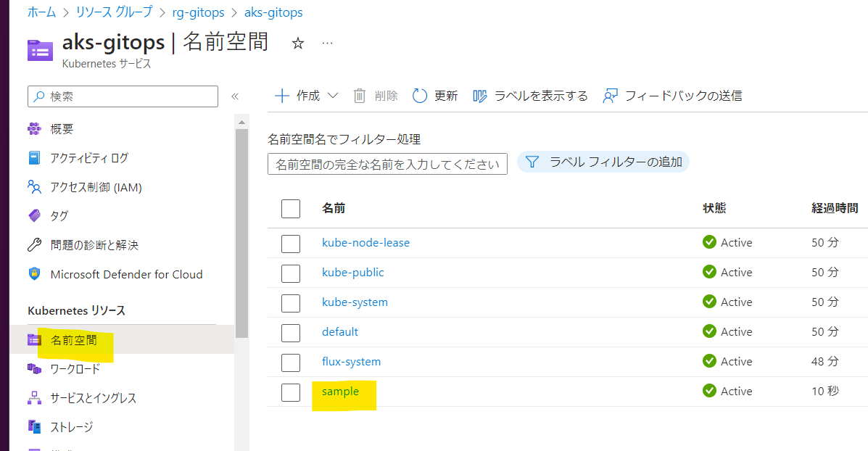Click the sidebar scroll-up arrow
This screenshot has width=868, height=451.
click(x=241, y=122)
